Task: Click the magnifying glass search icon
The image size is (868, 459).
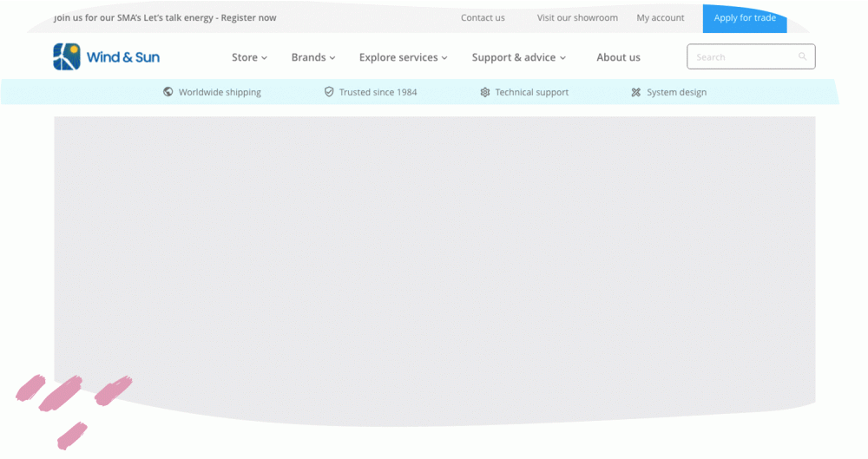Action: pos(802,57)
